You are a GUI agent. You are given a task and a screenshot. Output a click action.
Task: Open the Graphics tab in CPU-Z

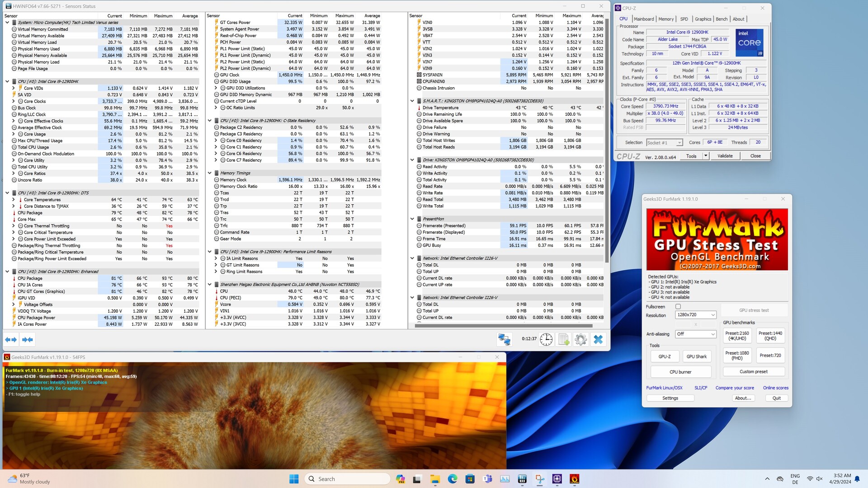point(703,19)
